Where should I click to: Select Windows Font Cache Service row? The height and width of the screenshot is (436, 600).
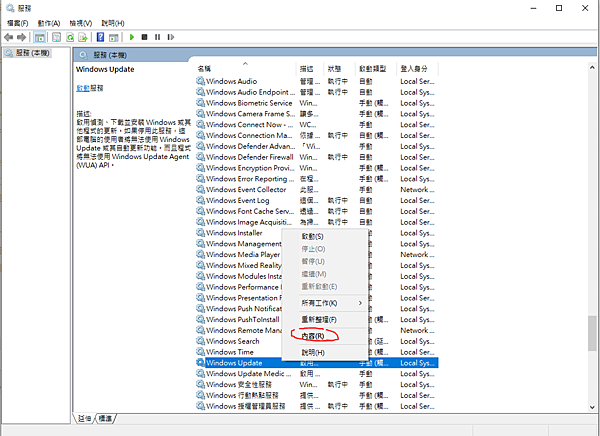click(x=317, y=211)
